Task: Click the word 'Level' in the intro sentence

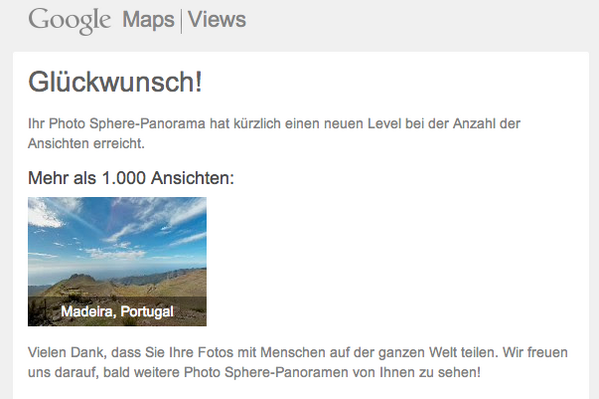Action: click(384, 123)
